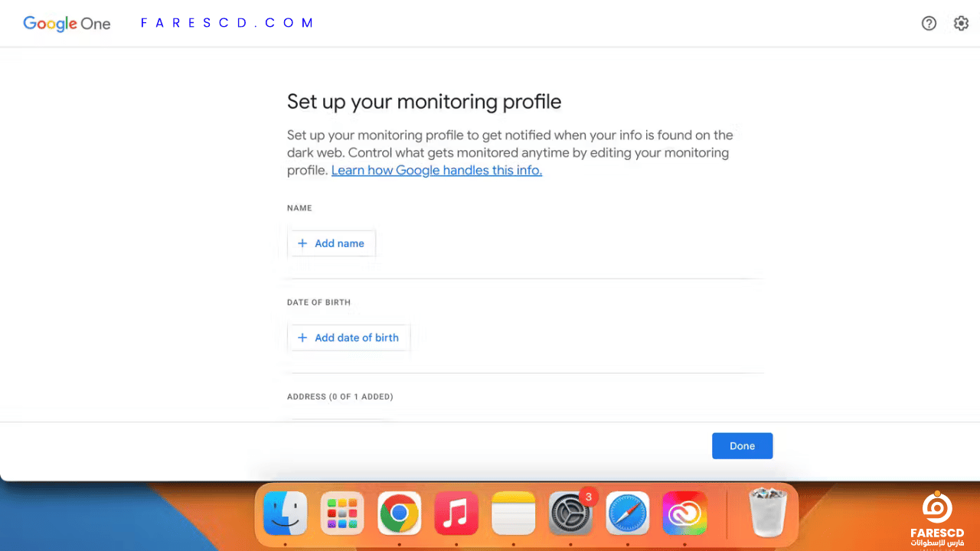Click the FARESCD watermark logo

click(x=937, y=517)
